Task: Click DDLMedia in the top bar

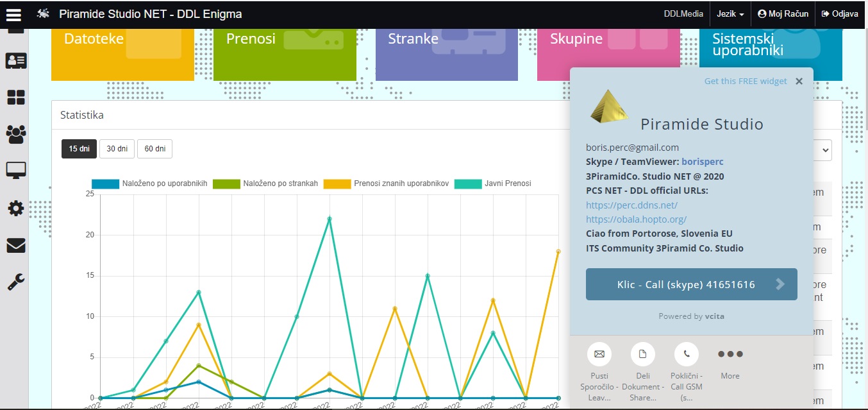Action: click(683, 13)
